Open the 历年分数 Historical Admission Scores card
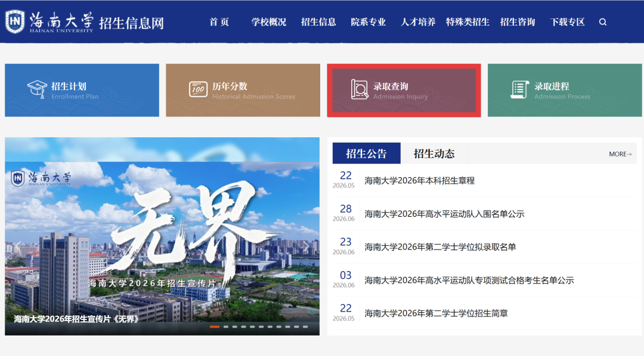 tap(243, 90)
